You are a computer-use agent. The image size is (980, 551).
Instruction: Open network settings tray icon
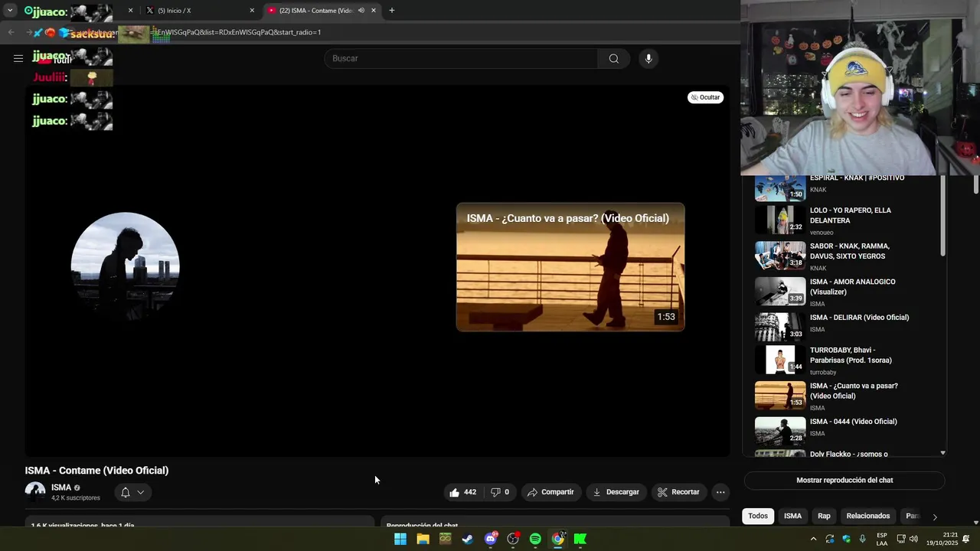[x=901, y=539]
